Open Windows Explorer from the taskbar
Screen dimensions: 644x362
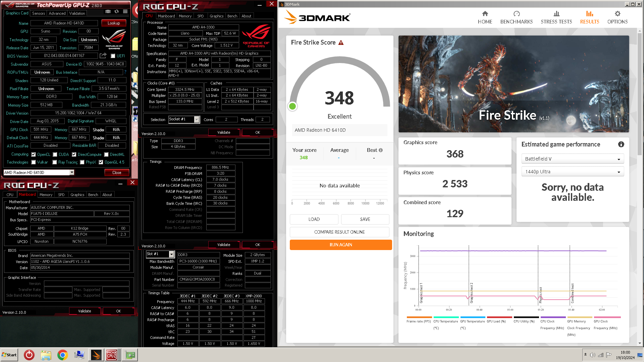[46, 355]
